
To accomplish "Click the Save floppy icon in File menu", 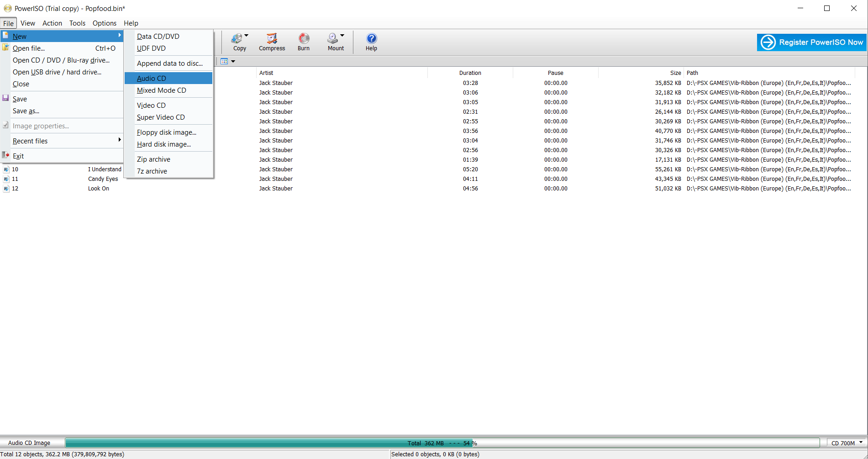I will [5, 98].
